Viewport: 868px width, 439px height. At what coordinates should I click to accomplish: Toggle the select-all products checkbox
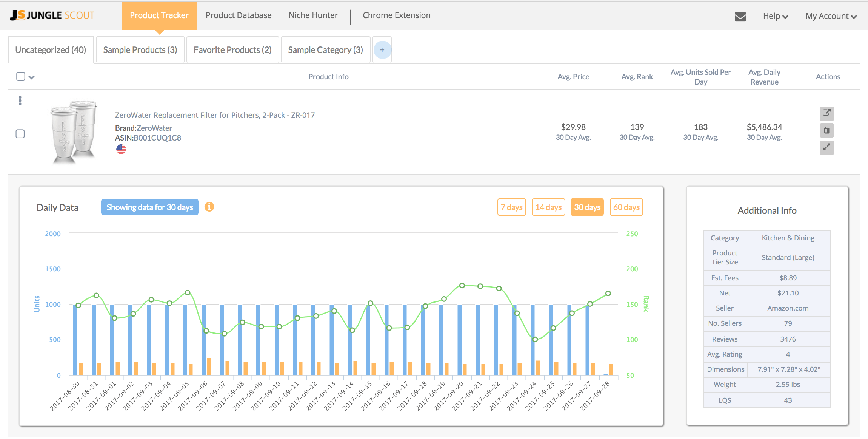tap(21, 76)
